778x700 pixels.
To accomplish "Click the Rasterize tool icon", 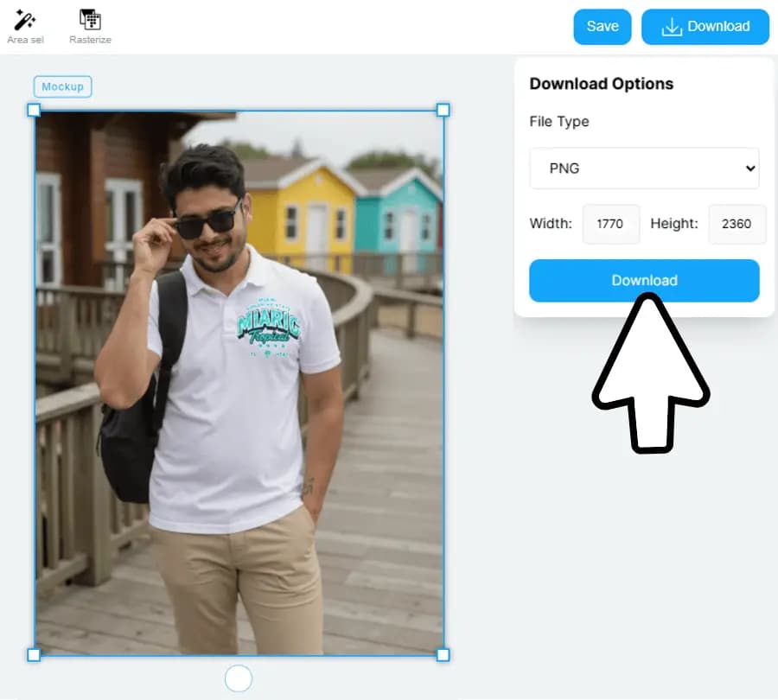I will point(90,20).
